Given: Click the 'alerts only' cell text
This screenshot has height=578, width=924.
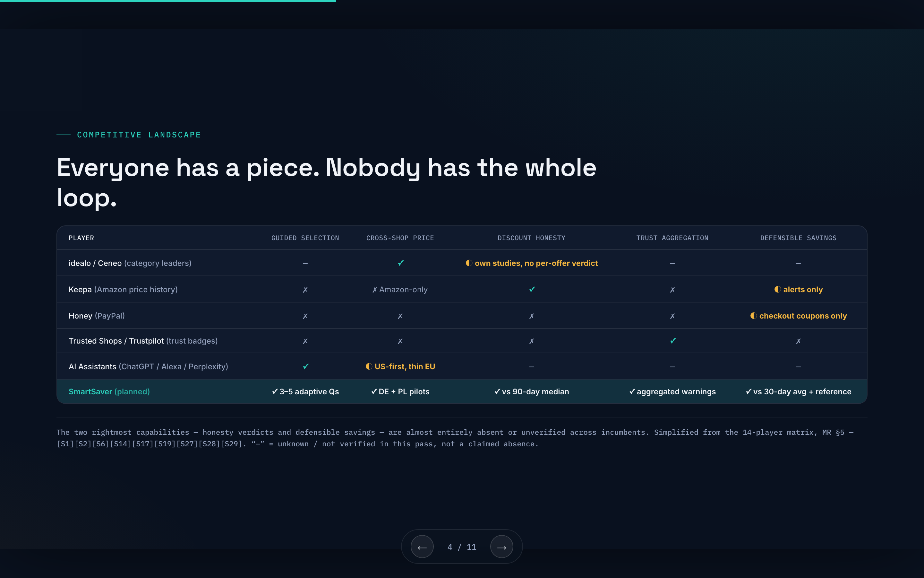Looking at the screenshot, I should pos(803,289).
